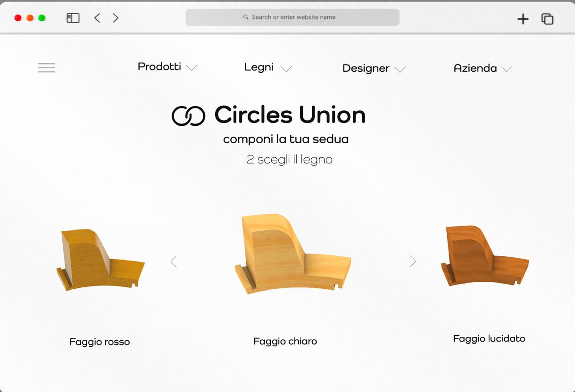Toggle the browser sidebar icon

click(x=73, y=18)
